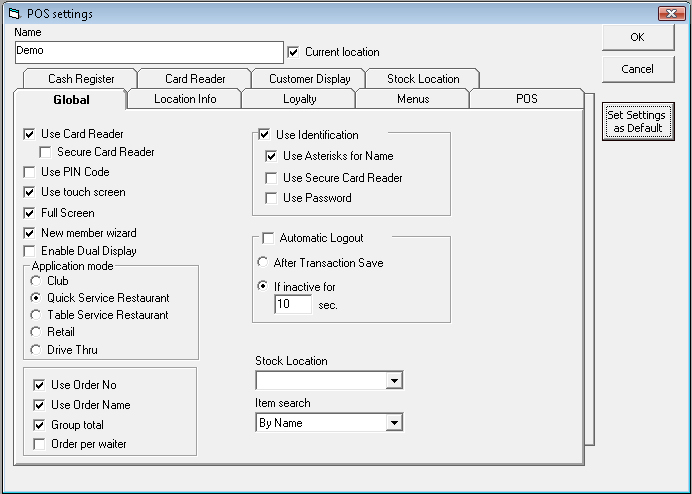Switch to the Loyalty tab
This screenshot has height=494, width=692.
(x=299, y=99)
